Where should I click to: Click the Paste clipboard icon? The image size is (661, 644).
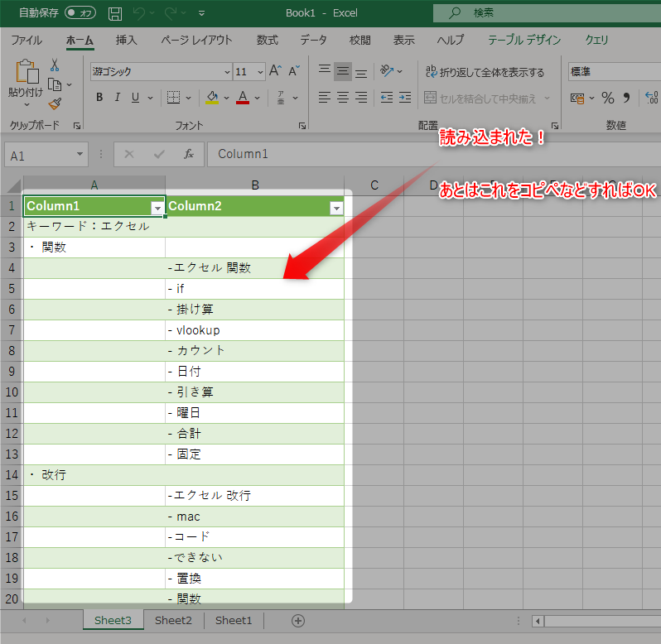click(27, 71)
